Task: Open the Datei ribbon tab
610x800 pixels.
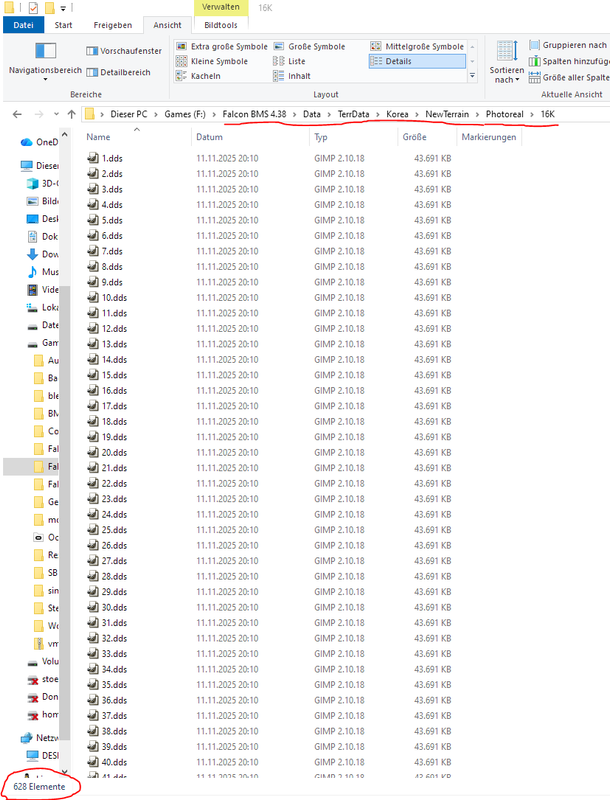Action: point(23,25)
